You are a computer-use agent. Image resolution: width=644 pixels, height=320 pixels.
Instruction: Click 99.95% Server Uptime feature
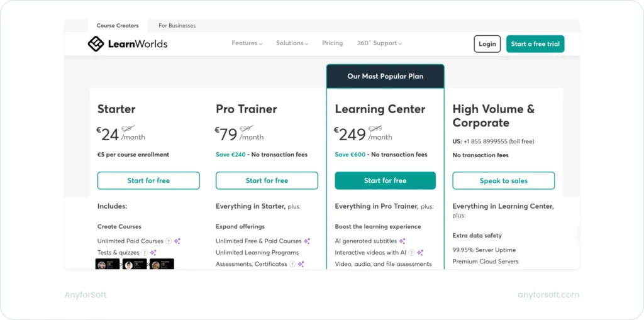tap(484, 250)
